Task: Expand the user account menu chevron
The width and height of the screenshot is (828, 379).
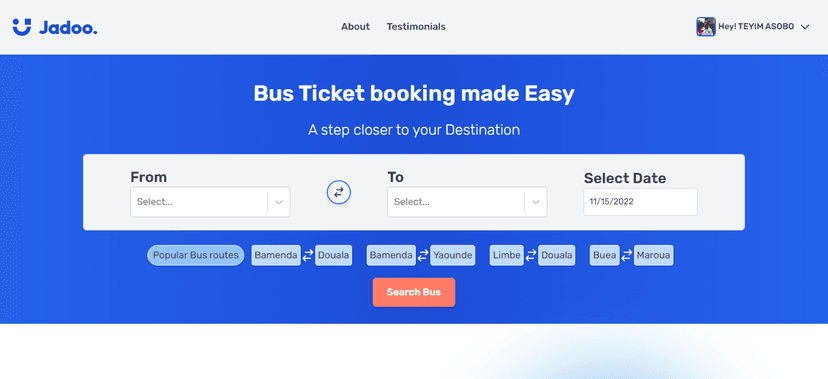Action: point(805,27)
